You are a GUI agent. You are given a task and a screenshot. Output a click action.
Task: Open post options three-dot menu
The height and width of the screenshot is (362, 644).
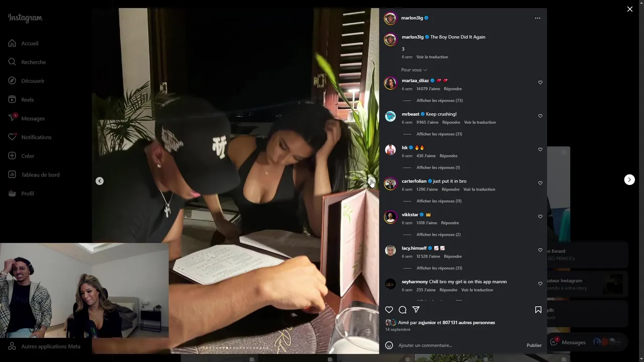pos(537,18)
